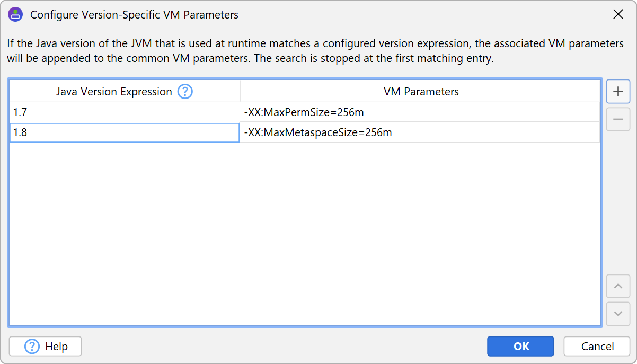Click the install4j app icon in title bar
The height and width of the screenshot is (364, 637).
(x=15, y=14)
